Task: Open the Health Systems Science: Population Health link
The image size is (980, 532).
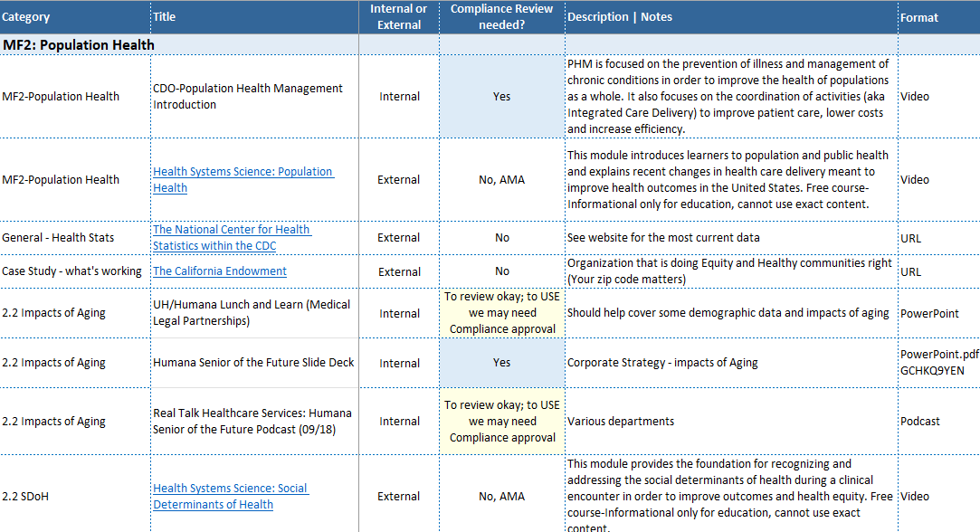Action: [x=243, y=179]
